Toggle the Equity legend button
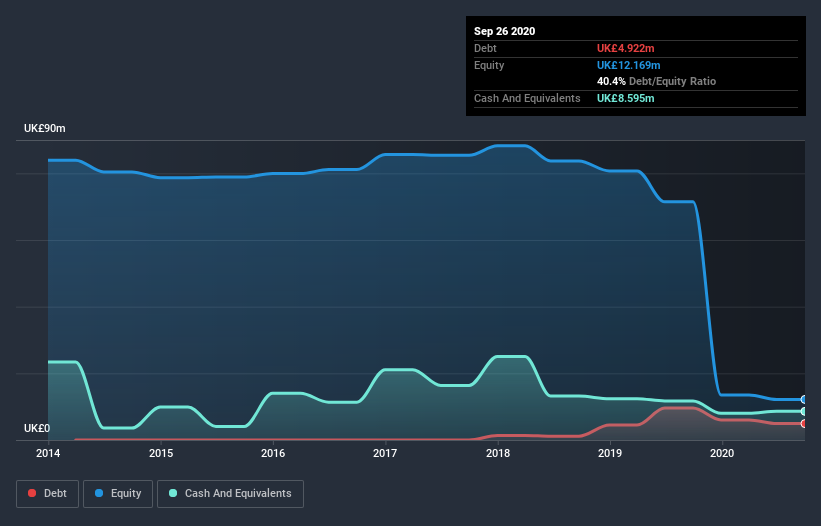821x526 pixels. (x=118, y=494)
